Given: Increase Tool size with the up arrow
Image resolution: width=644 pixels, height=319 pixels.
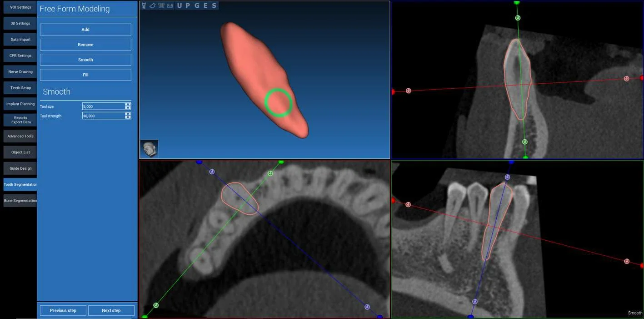Looking at the screenshot, I should (x=128, y=105).
